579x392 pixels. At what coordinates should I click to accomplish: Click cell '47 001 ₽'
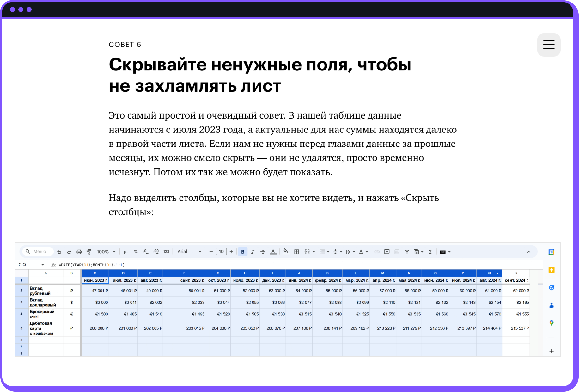pos(95,291)
